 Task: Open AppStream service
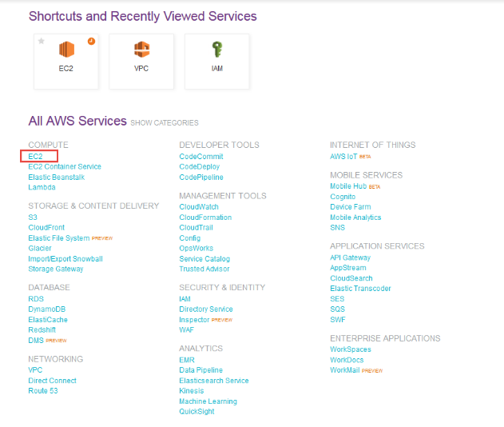click(348, 268)
